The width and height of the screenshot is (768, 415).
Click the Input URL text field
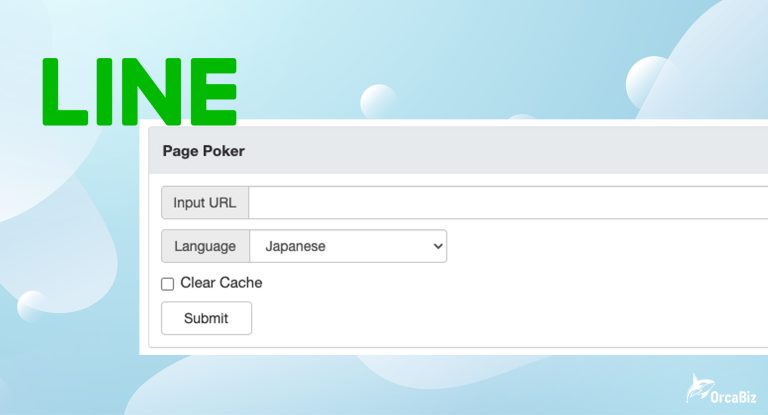coord(508,202)
